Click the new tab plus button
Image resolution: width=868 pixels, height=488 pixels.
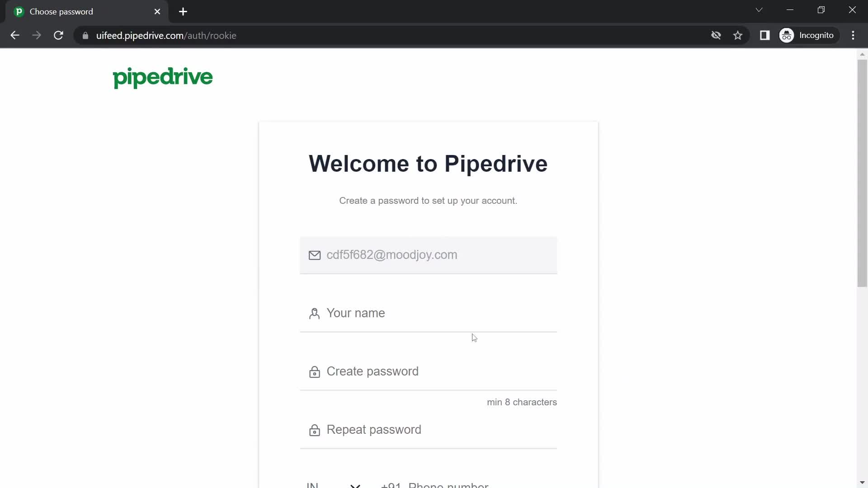click(183, 11)
